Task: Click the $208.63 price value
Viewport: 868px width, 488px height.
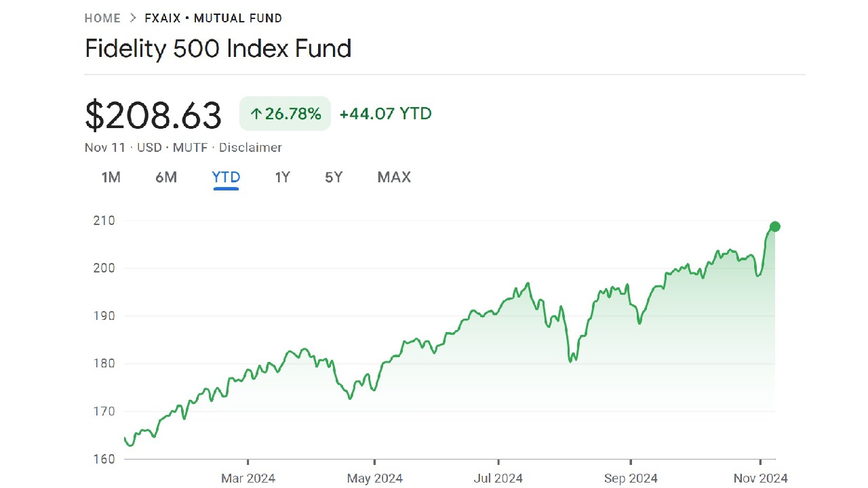Action: [153, 115]
